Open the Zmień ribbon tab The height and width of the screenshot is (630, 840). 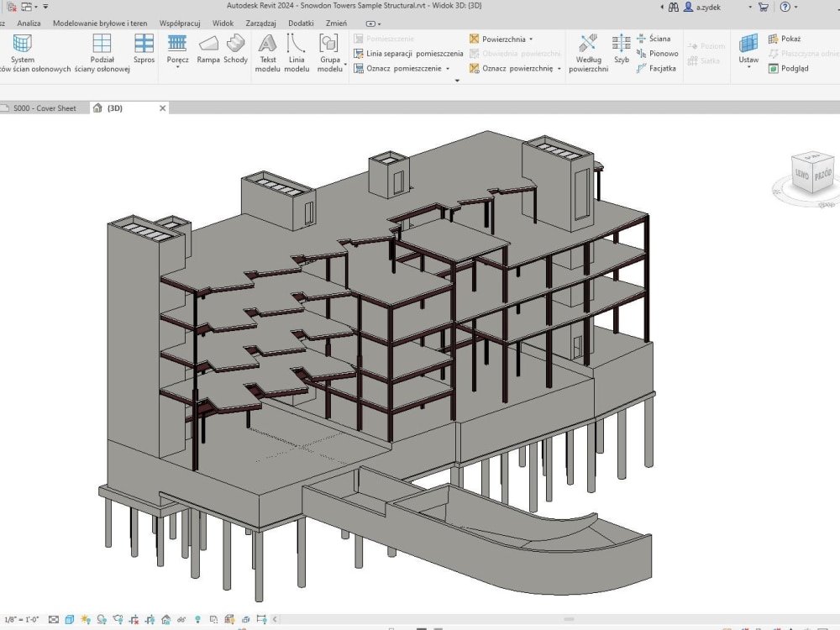[337, 24]
